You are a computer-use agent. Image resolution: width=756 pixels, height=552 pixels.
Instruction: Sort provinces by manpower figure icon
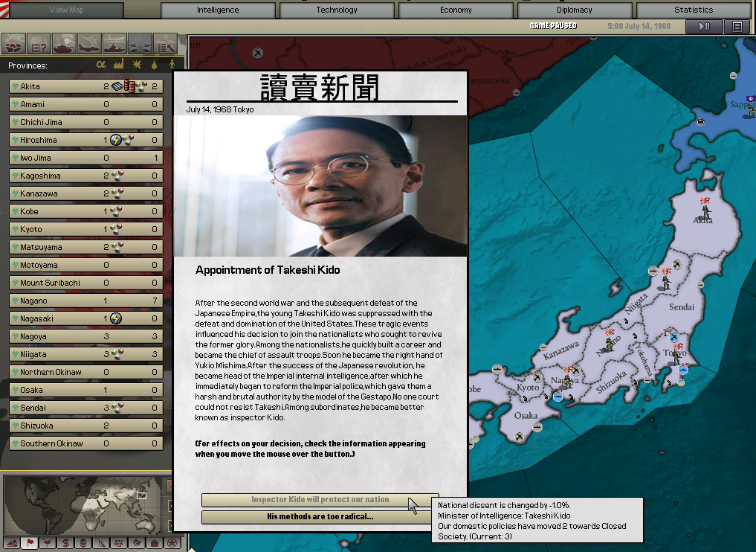coord(172,65)
